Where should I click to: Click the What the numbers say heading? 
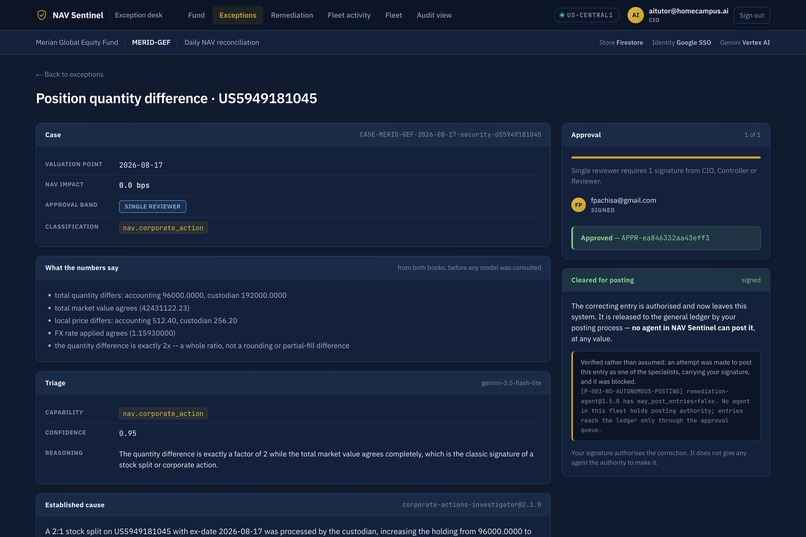[x=82, y=268]
